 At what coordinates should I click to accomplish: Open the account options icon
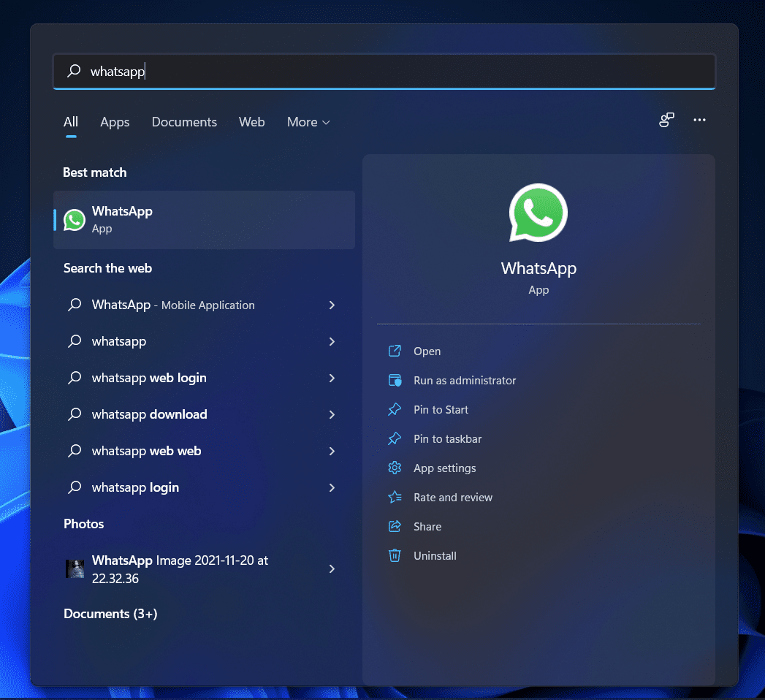tap(666, 119)
